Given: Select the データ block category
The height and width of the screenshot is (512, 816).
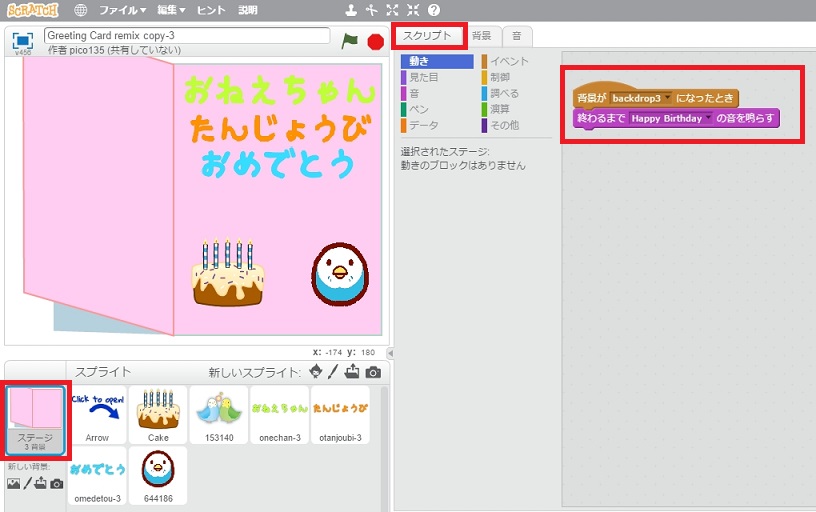Looking at the screenshot, I should click(437, 125).
